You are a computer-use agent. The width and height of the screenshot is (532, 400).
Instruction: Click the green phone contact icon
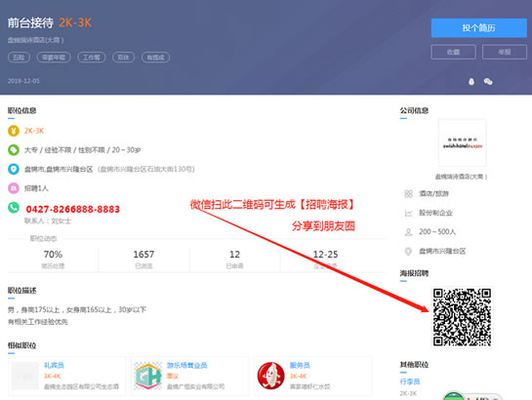point(14,207)
